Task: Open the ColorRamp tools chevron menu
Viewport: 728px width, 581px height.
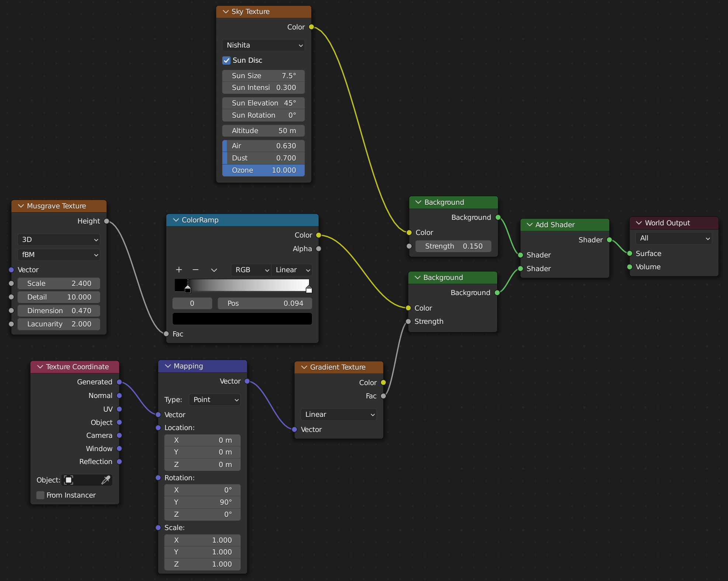Action: pos(214,270)
